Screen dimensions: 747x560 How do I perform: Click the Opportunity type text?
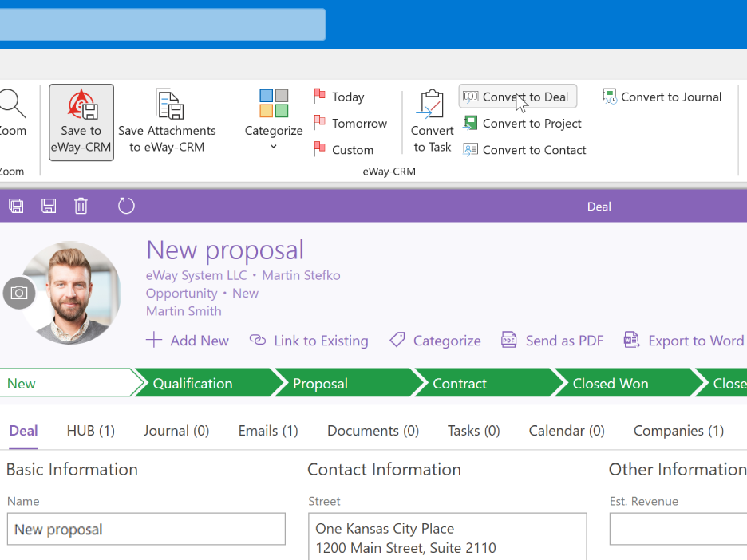tap(181, 294)
